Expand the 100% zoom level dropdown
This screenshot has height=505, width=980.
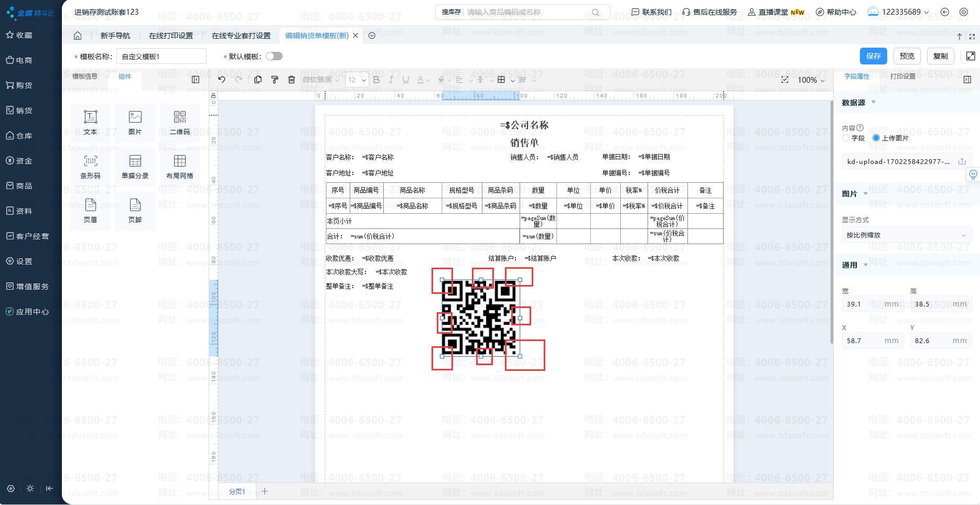coord(811,80)
